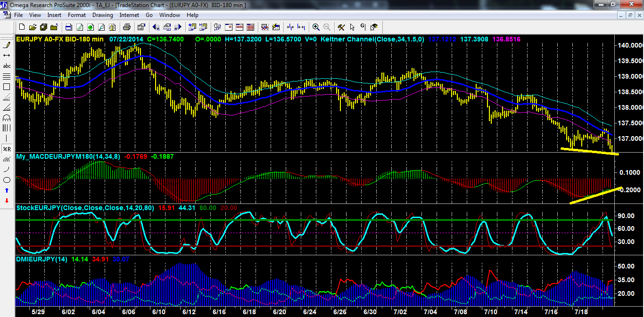Select the horizontal line drawing tool
The height and width of the screenshot is (317, 644).
click(x=7, y=56)
